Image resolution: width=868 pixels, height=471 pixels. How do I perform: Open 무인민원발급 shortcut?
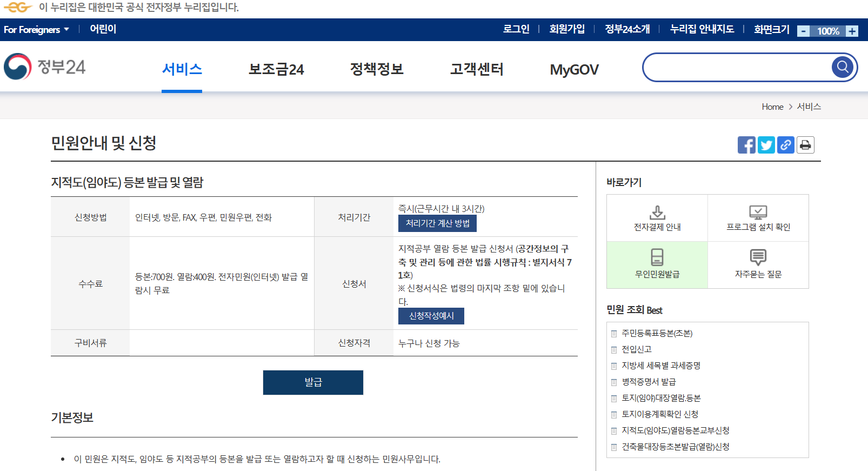(x=657, y=265)
